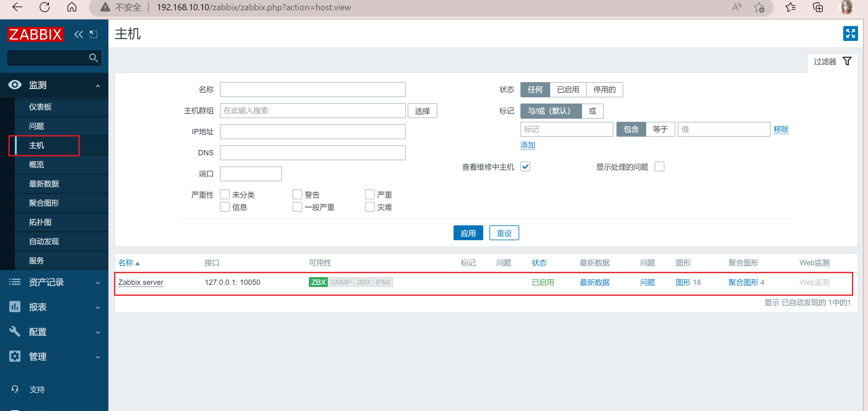
Task: Check the 一般严重 severity checkbox
Action: 297,207
